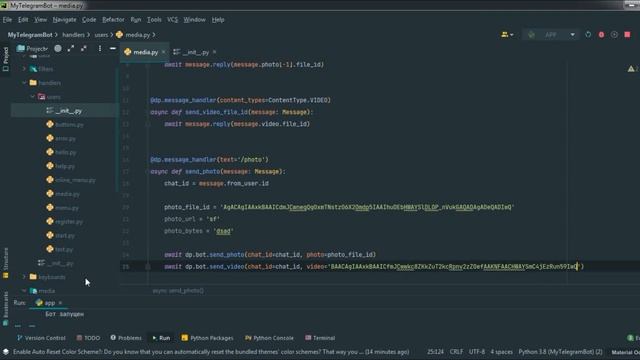The height and width of the screenshot is (360, 640).
Task: Close the __init__.py editor tab
Action: tap(214, 52)
